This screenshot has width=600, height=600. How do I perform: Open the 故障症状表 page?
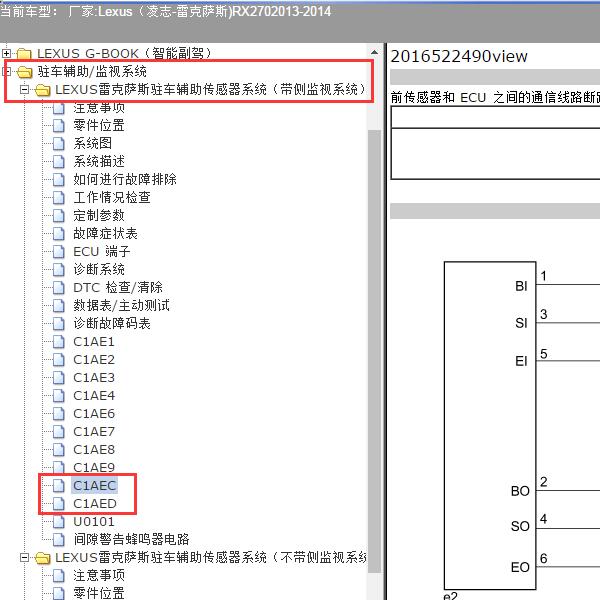tap(105, 233)
